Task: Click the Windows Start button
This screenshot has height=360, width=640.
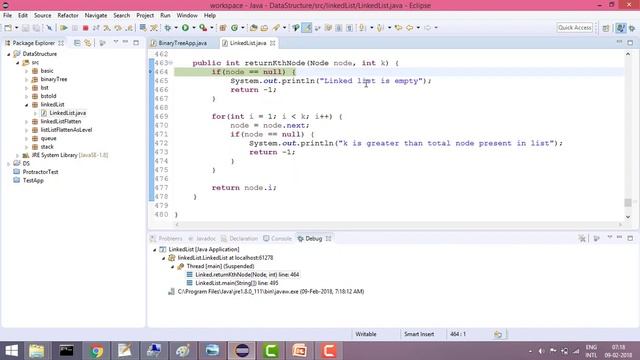Action: 11,351
